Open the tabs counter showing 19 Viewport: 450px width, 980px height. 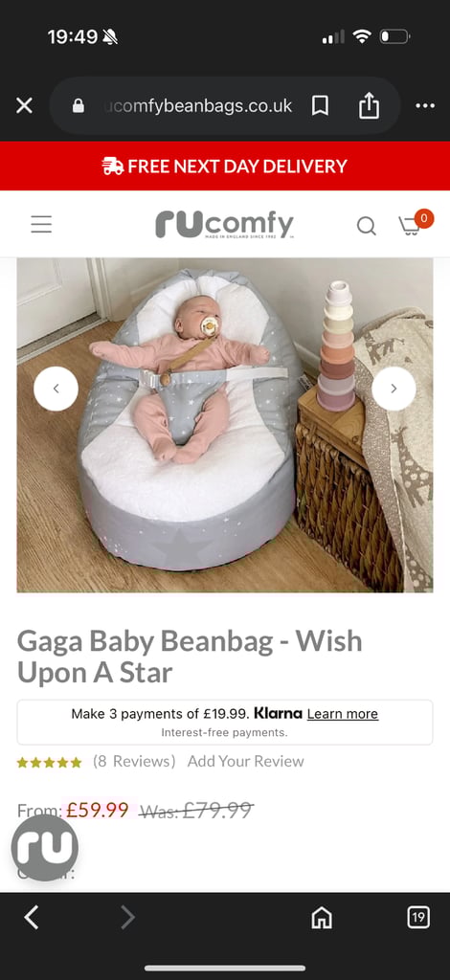(418, 917)
